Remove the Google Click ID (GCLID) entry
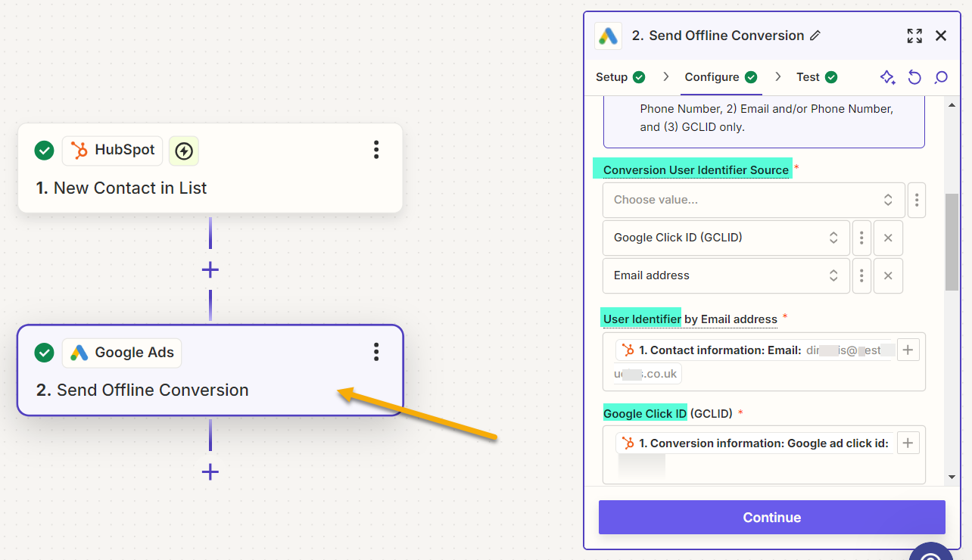 tap(888, 238)
